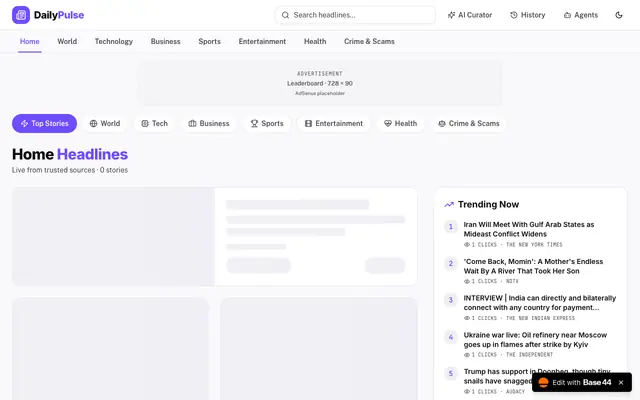Viewport: 640px width, 400px height.
Task: Open the Agents link
Action: tap(581, 15)
